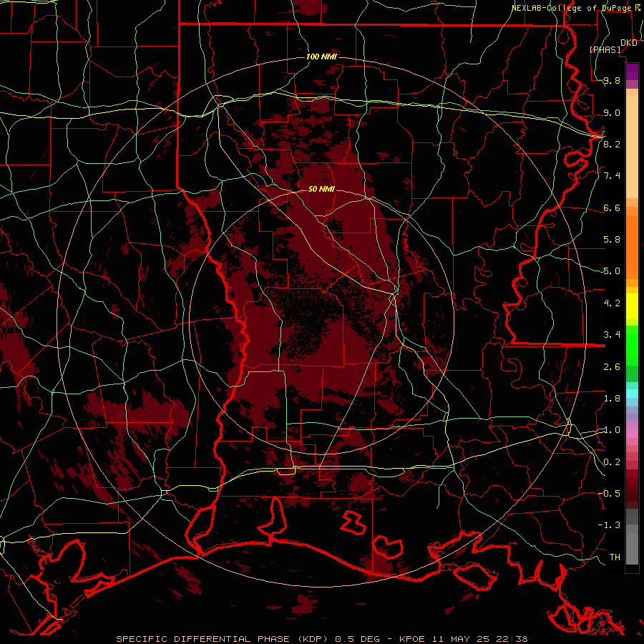Screen dimensions: 644x644
Task: Pick the pink segment of the color bar
Action: tap(632, 433)
